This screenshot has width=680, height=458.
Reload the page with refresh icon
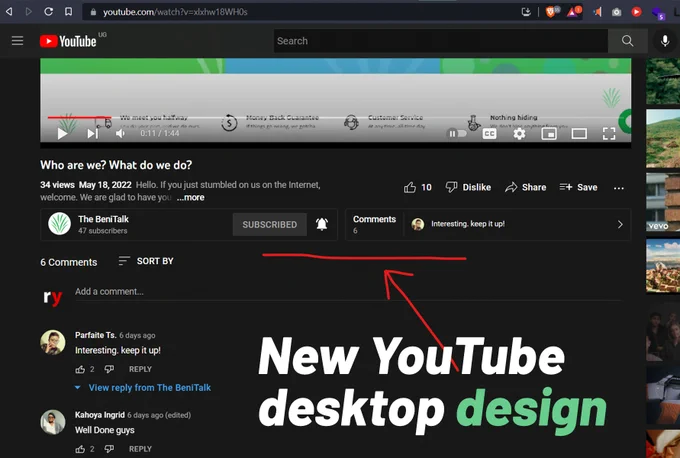pyautogui.click(x=49, y=12)
